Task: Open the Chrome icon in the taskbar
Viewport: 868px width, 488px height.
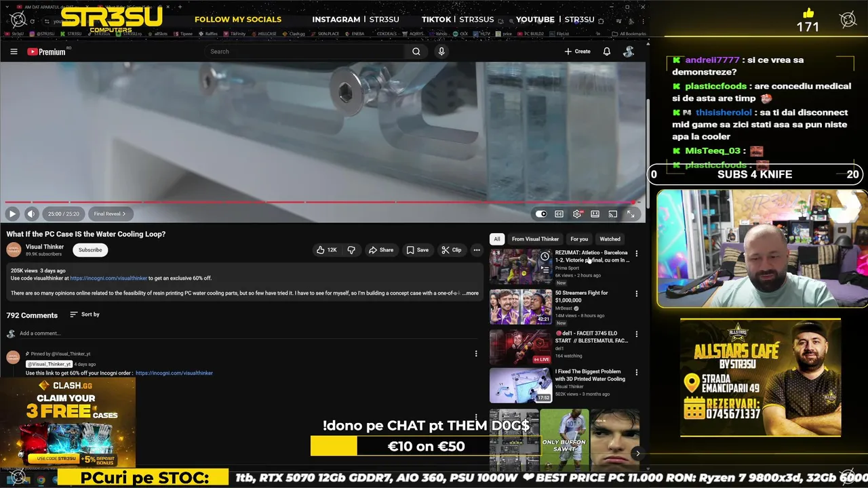Action: point(41,479)
